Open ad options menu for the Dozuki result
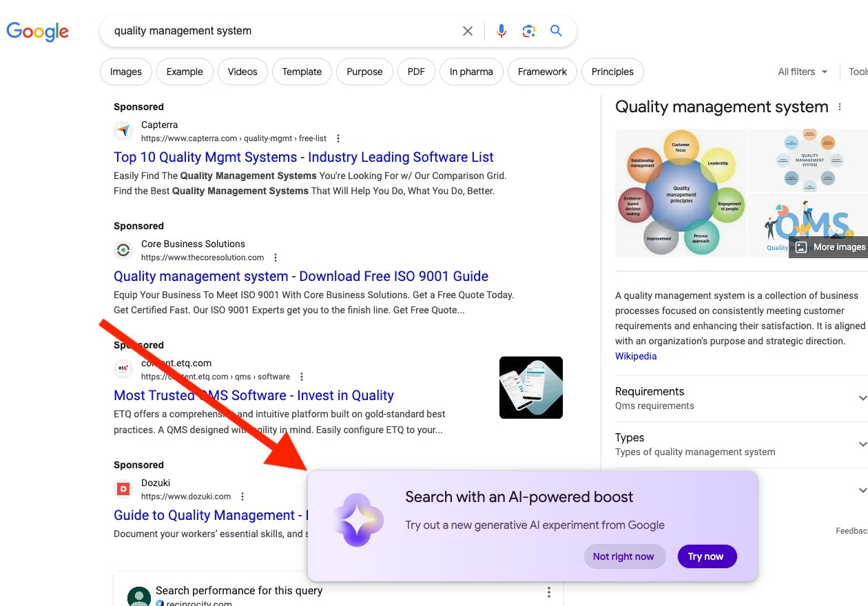Screen dimensions: 868x606 [242, 497]
